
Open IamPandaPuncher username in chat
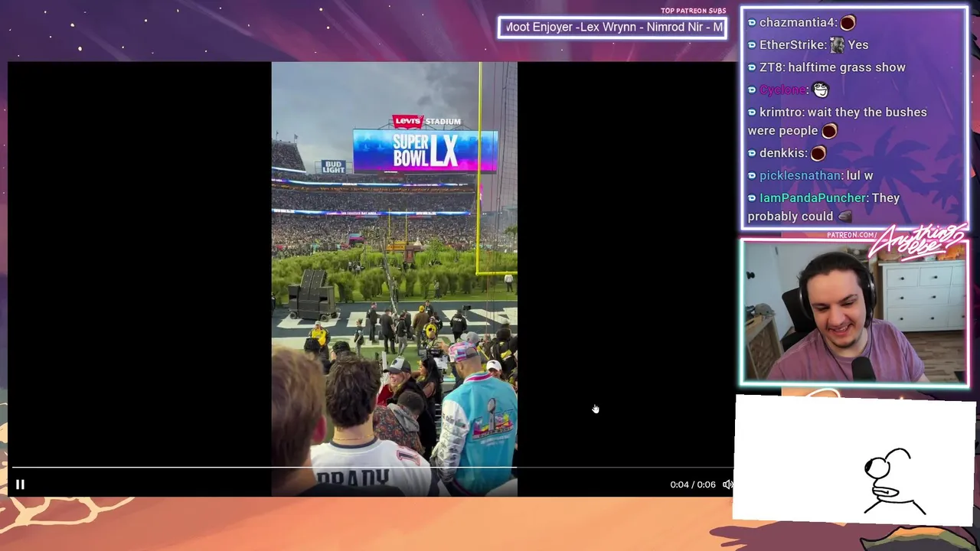(813, 197)
